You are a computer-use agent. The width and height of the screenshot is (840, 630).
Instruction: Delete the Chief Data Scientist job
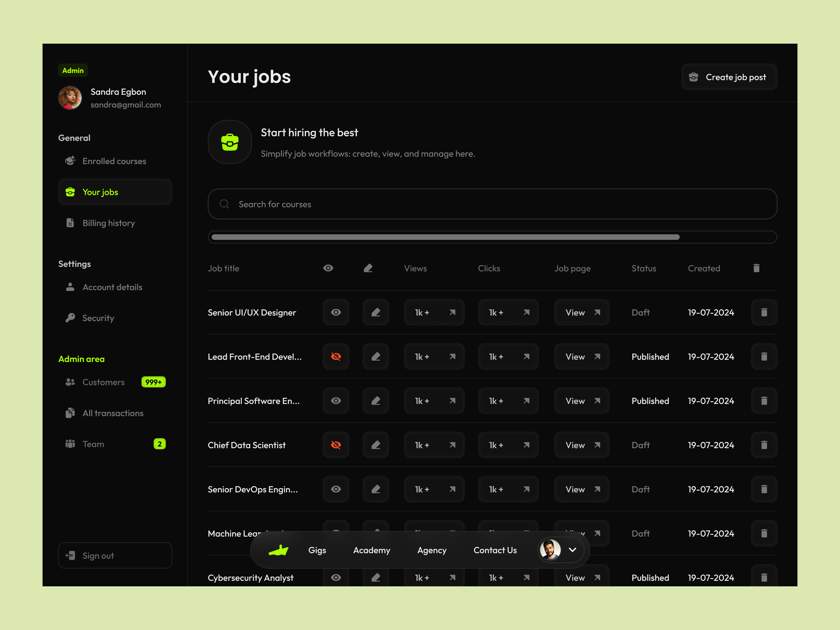tap(764, 445)
